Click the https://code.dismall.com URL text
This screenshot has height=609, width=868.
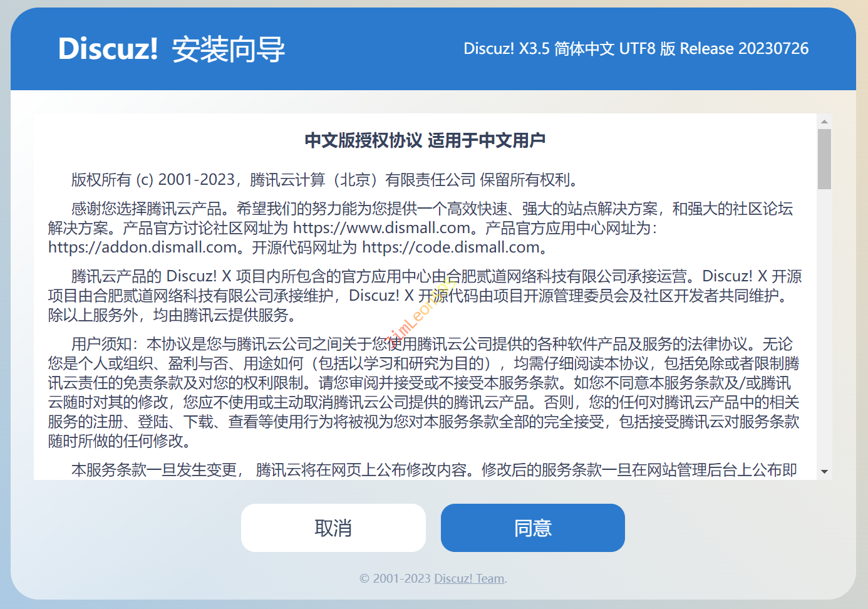coord(451,247)
